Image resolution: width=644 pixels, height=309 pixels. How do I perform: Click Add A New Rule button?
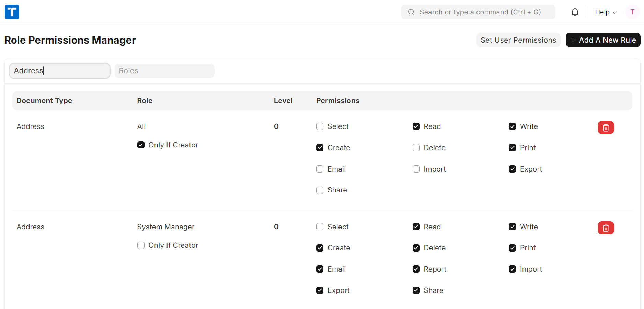[x=603, y=40]
